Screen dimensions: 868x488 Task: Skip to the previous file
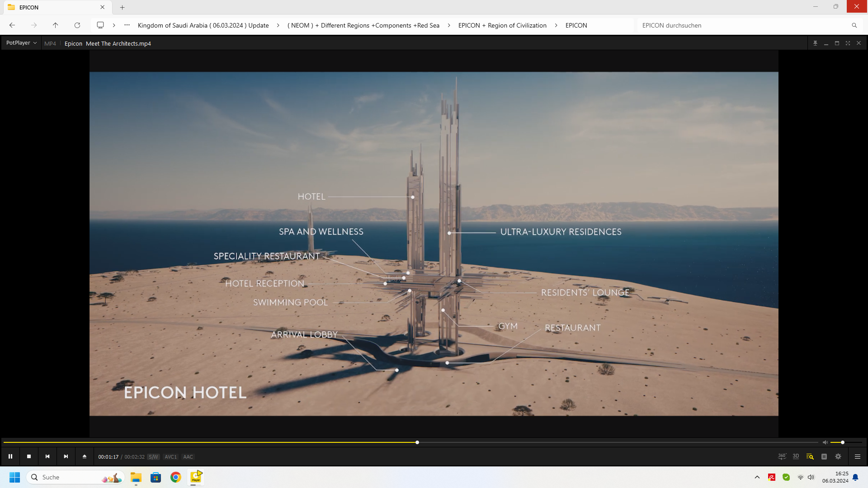pyautogui.click(x=47, y=456)
